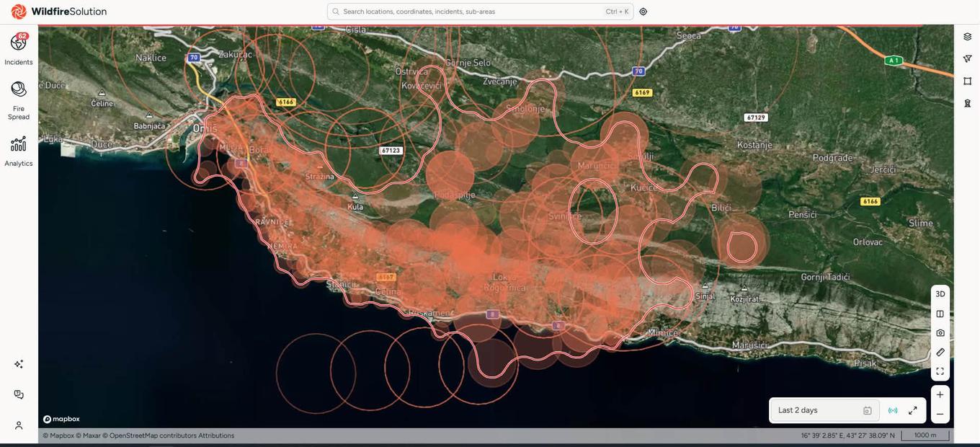Image resolution: width=980 pixels, height=447 pixels.
Task: Click the 67129 road marker
Action: tap(755, 118)
